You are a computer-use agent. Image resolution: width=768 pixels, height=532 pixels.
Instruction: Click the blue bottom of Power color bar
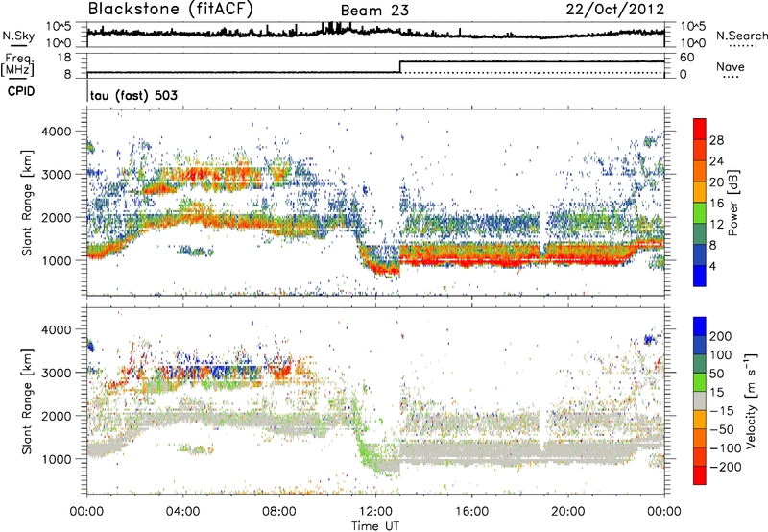tap(700, 276)
